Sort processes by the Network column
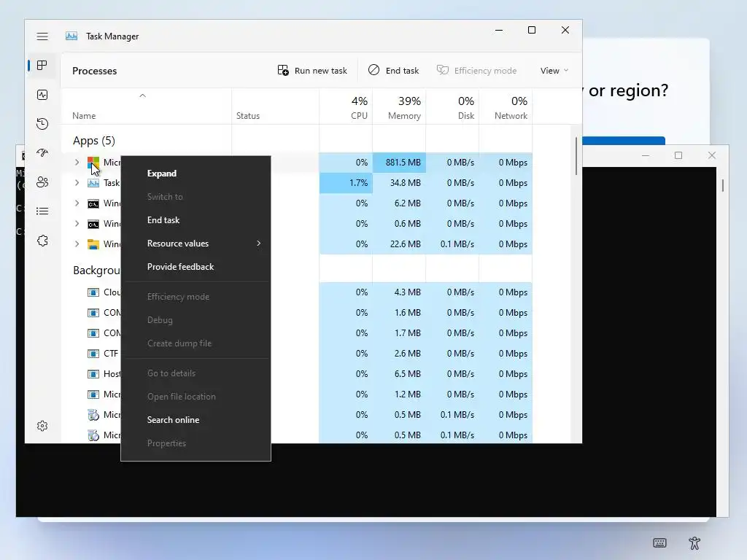This screenshot has height=560, width=747. [506, 108]
